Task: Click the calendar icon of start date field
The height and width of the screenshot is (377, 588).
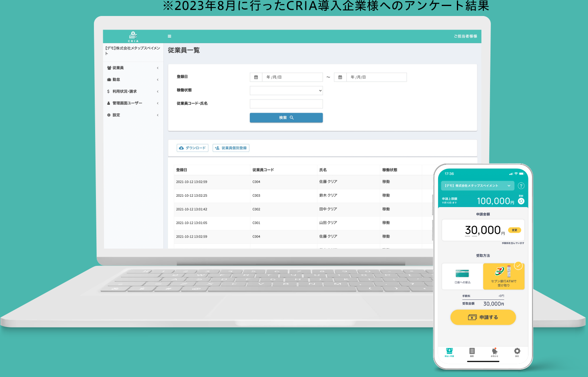Action: (256, 77)
